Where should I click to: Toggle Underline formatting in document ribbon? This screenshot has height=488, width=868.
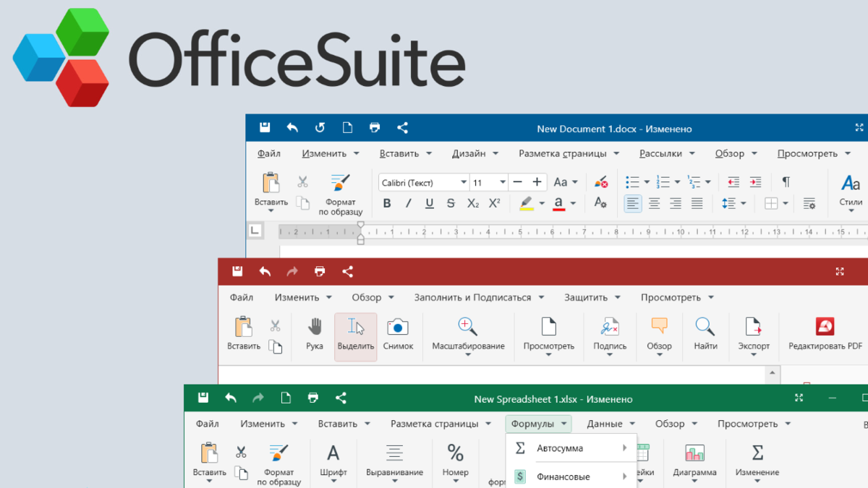(430, 204)
